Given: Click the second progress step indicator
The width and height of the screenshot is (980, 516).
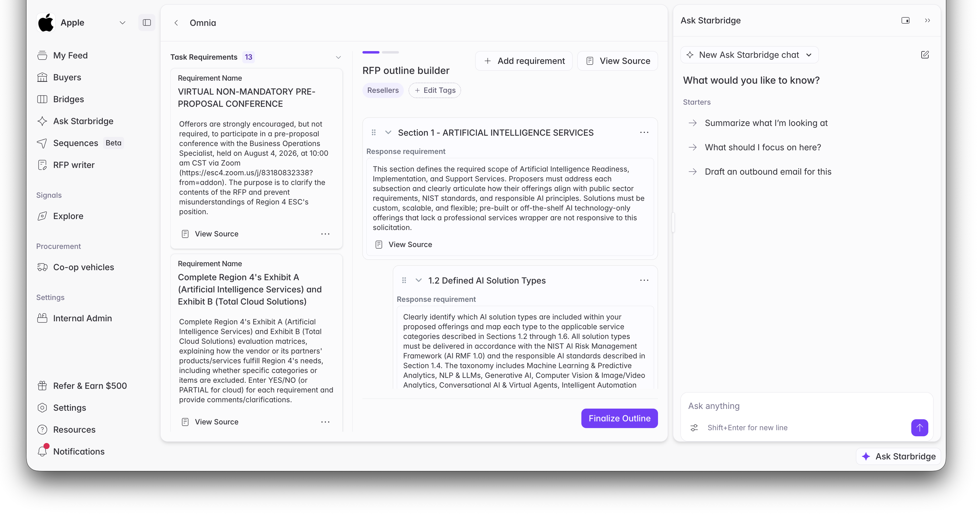Looking at the screenshot, I should [x=390, y=52].
